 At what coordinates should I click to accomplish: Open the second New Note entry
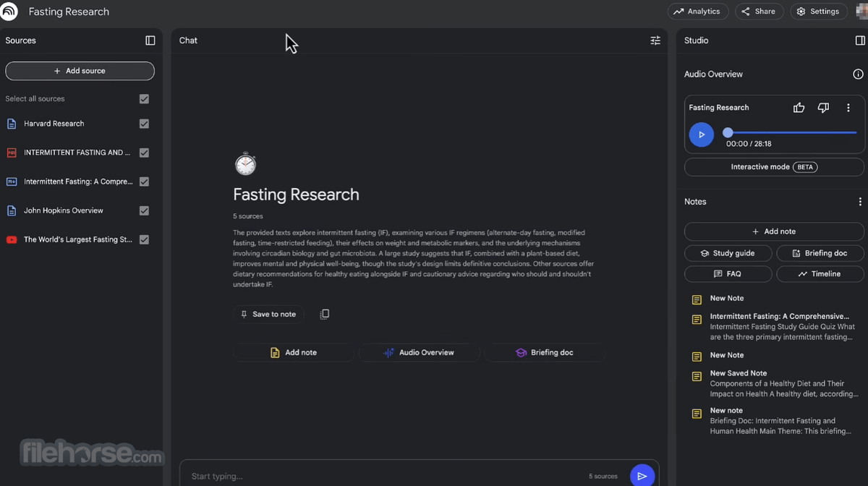click(726, 355)
